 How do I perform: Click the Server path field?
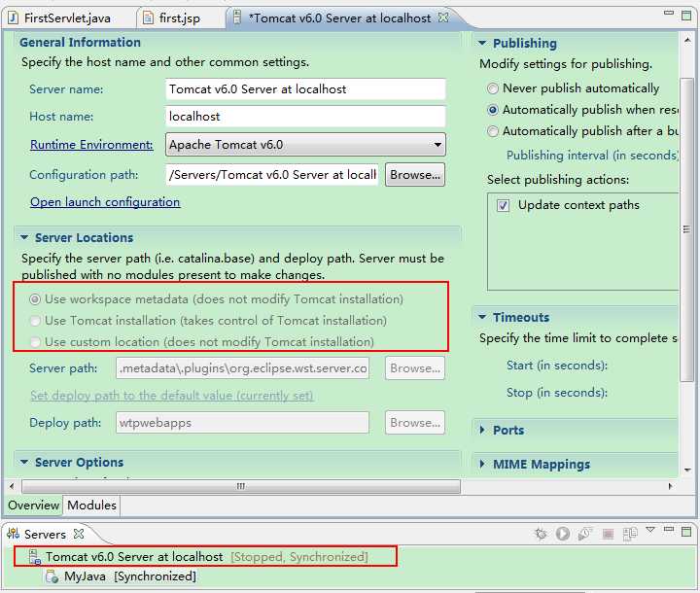click(242, 368)
